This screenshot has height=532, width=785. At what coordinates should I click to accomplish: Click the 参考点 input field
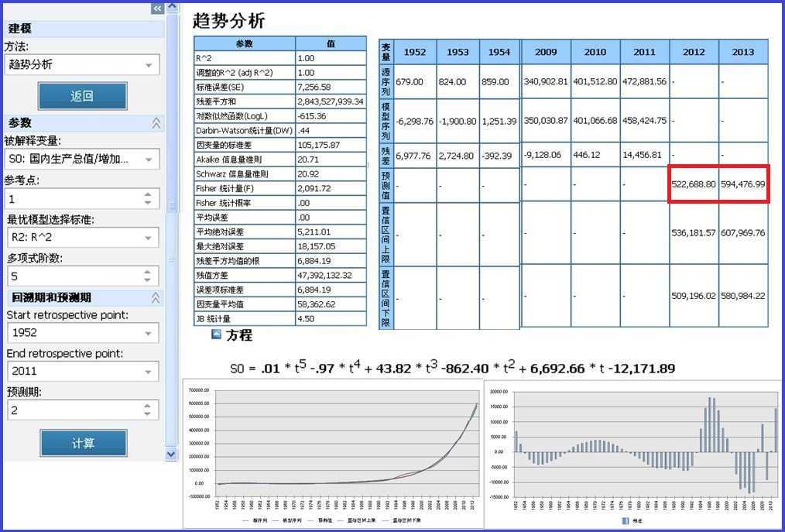[x=82, y=199]
